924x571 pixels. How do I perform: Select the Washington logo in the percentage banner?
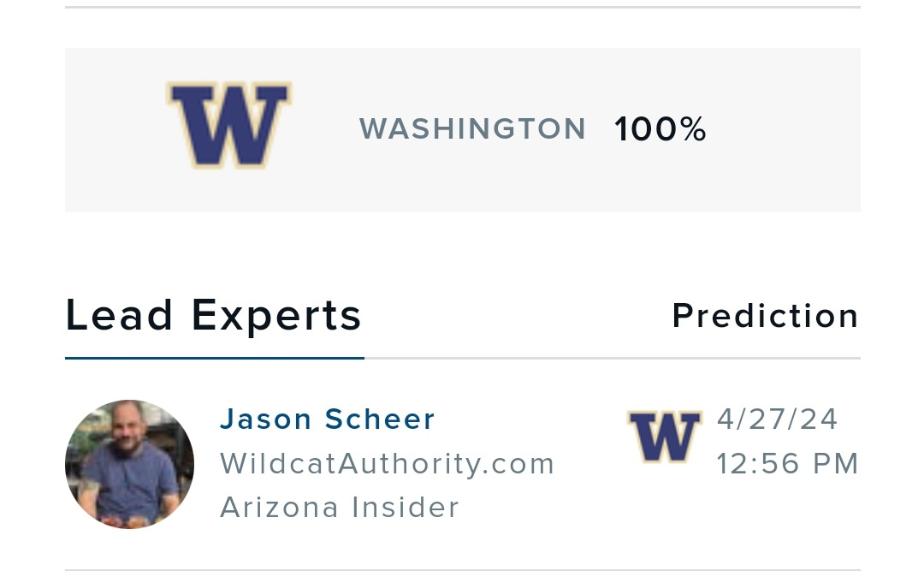coord(228,125)
